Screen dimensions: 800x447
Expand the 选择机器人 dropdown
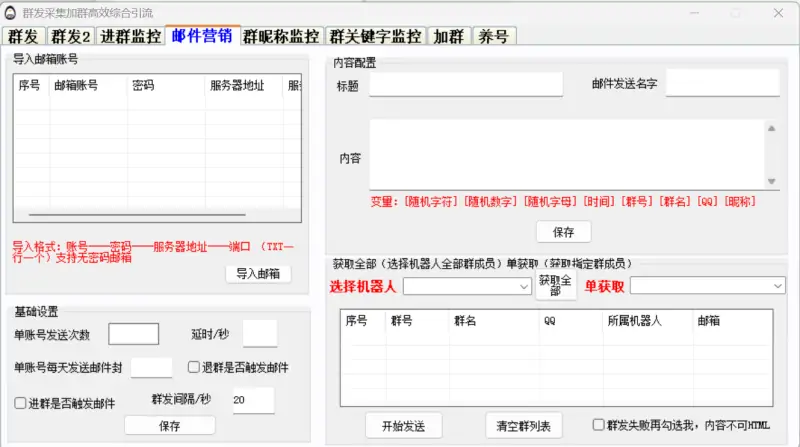[x=467, y=286]
